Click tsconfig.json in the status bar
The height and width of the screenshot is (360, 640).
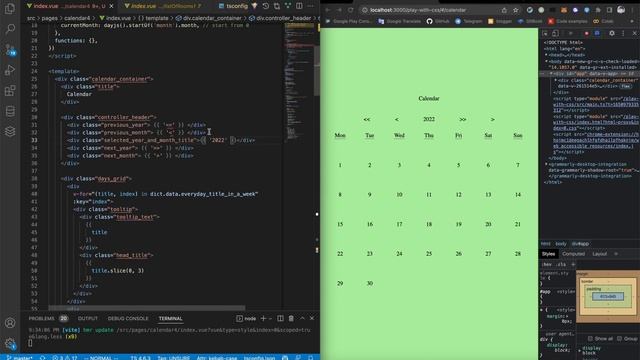259,358
